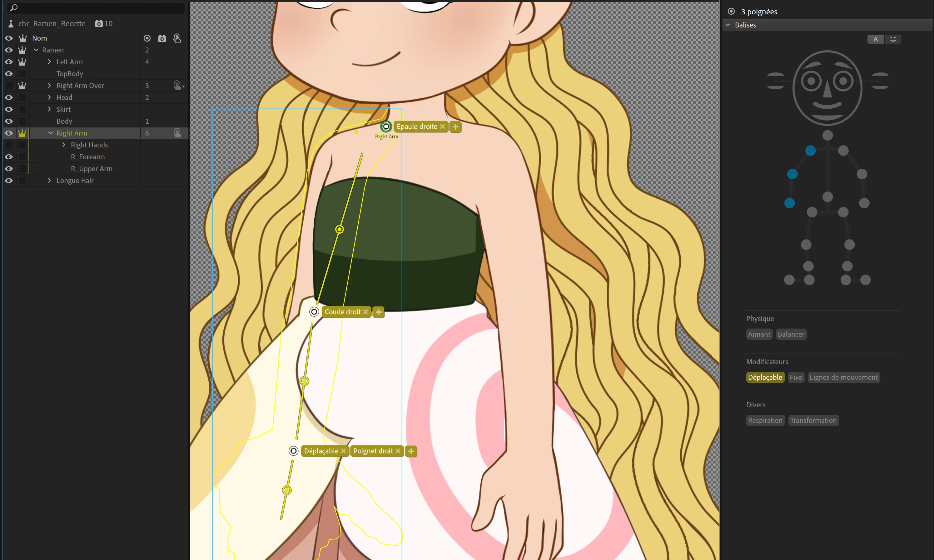The image size is (934, 560).
Task: Switch tags view to face visual mode
Action: [x=893, y=39]
